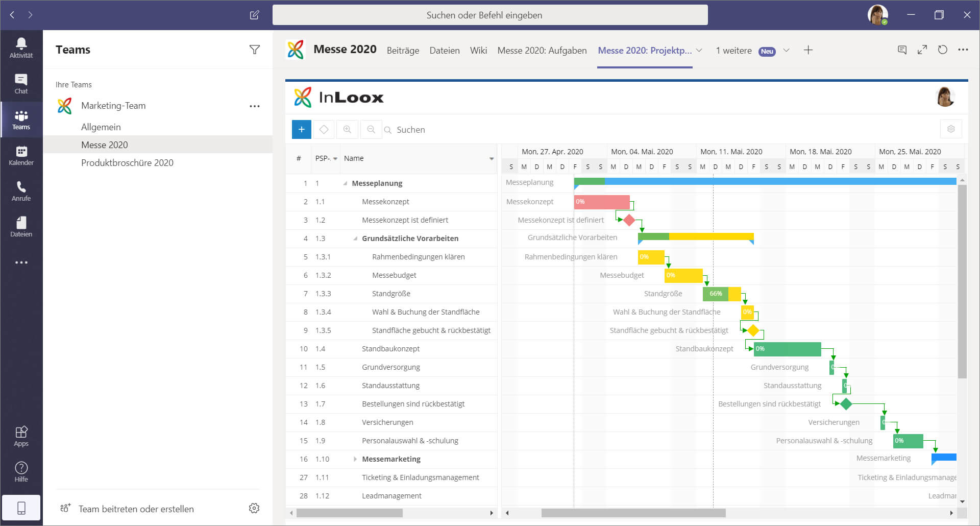This screenshot has height=526, width=980.
Task: Open Messe 2020: Aufgaben tab
Action: tap(542, 51)
